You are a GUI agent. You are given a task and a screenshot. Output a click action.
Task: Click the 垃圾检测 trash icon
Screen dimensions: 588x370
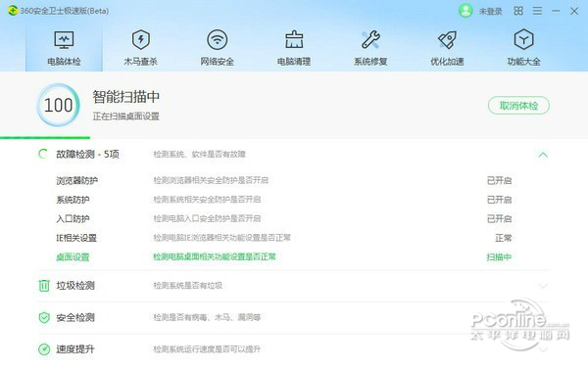point(44,286)
